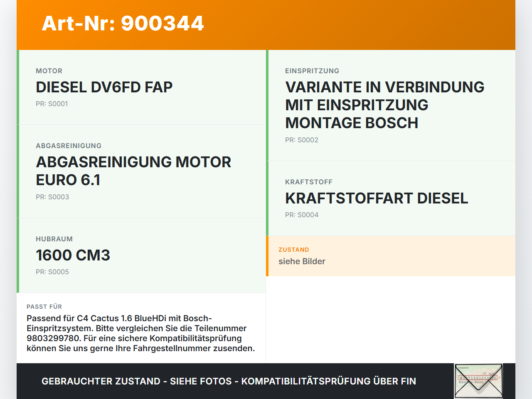532x399 pixels.
Task: Click the GEBRAUCHTER ZUSTAND footer banner text
Action: (x=229, y=381)
